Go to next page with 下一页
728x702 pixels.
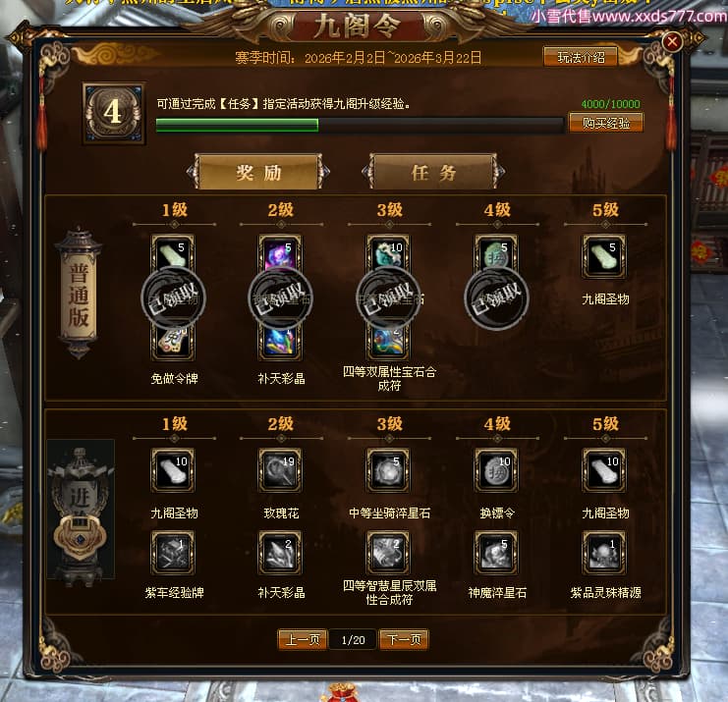404,640
